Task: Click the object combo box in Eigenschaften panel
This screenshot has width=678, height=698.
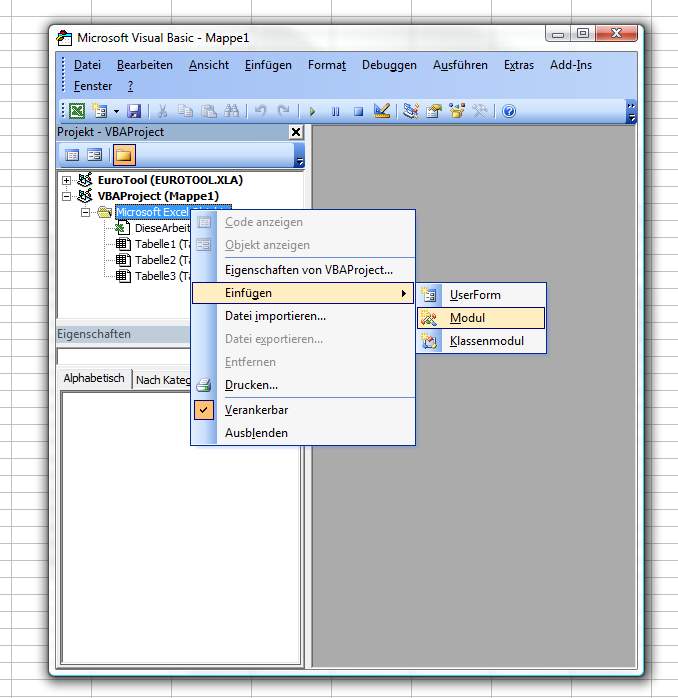Action: [x=124, y=357]
